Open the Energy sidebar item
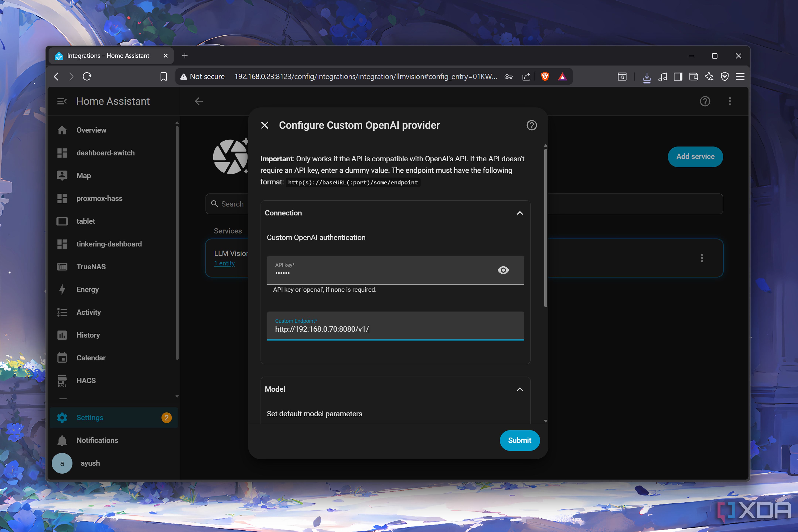The image size is (798, 532). pos(114,289)
